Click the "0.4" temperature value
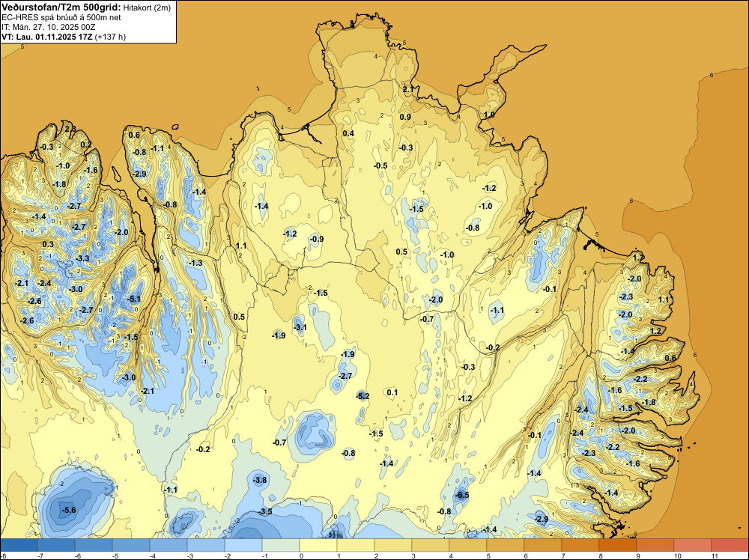The width and height of the screenshot is (749, 560). click(349, 133)
